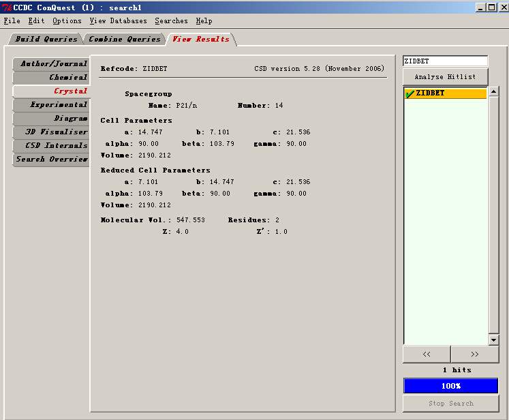
Task: Open the 3D Visualiser pane
Action: [56, 132]
